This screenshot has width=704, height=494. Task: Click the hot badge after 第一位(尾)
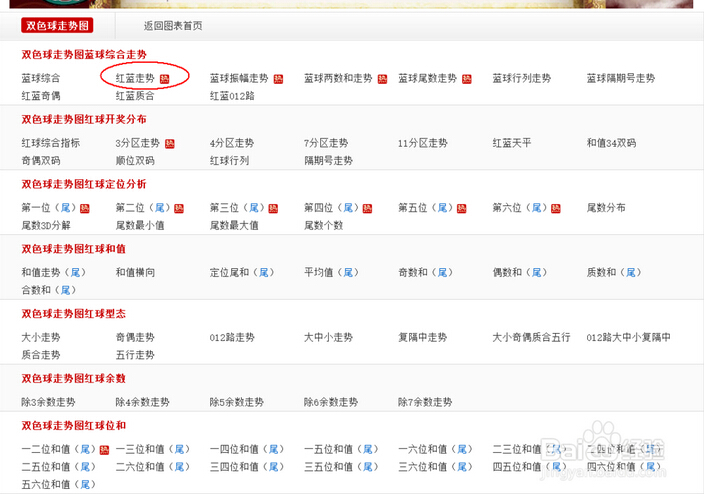(84, 208)
